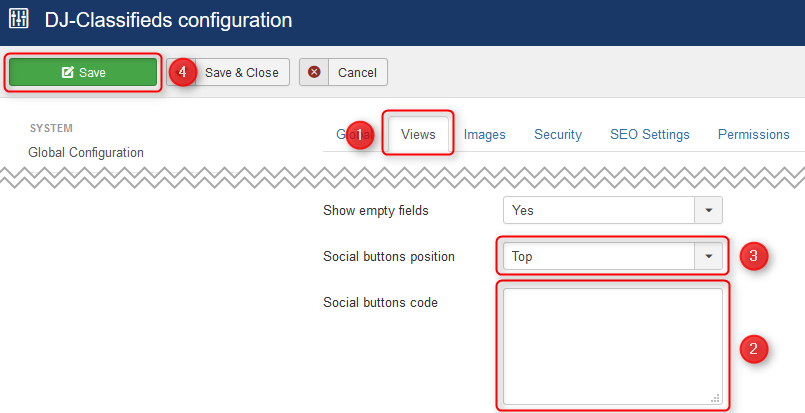Click the SYSTEM heading in the sidebar
The image size is (805, 413).
[51, 128]
